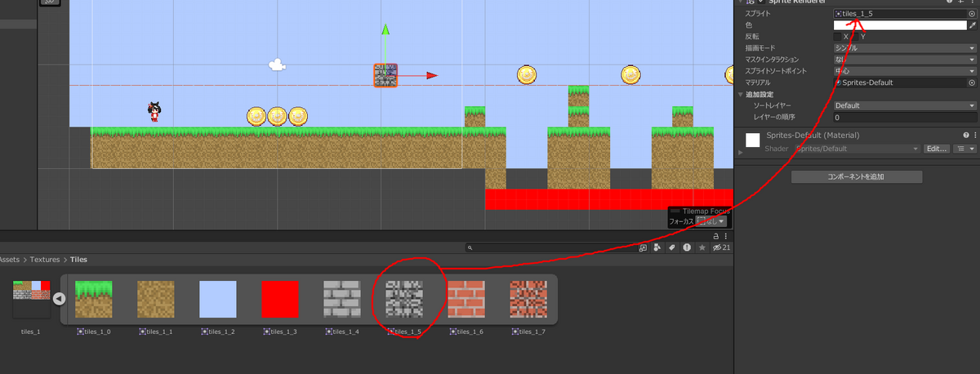
Task: Select cloud sprite in scene
Action: click(278, 64)
